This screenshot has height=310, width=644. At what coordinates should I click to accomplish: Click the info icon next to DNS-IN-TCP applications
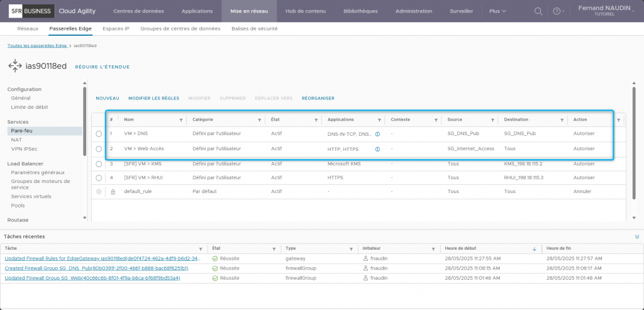377,134
